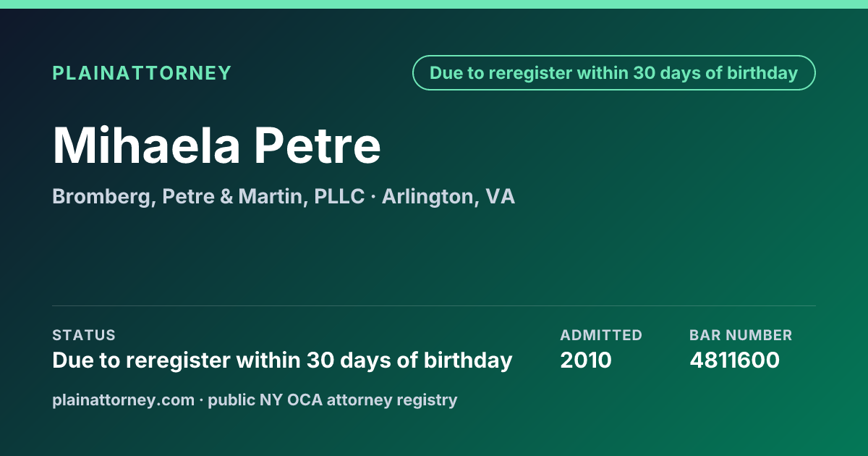Click the green accent bar at top
This screenshot has width=868, height=456.
(x=434, y=4)
